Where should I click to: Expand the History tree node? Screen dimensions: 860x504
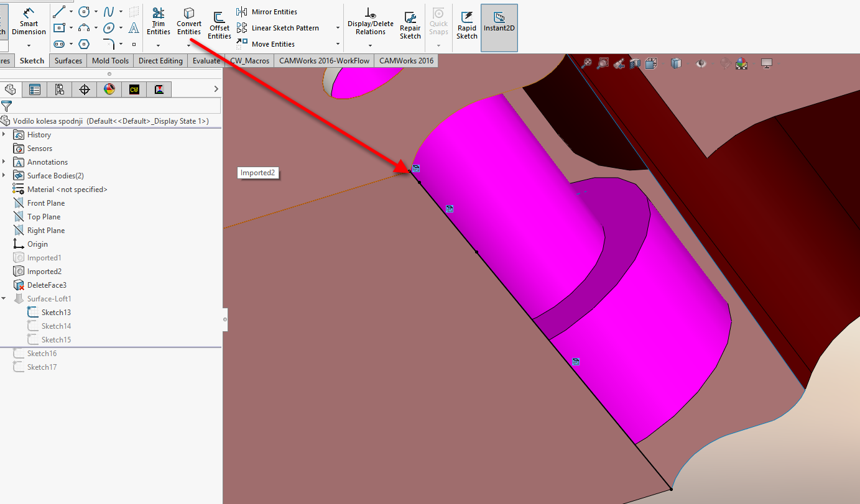tap(4, 135)
